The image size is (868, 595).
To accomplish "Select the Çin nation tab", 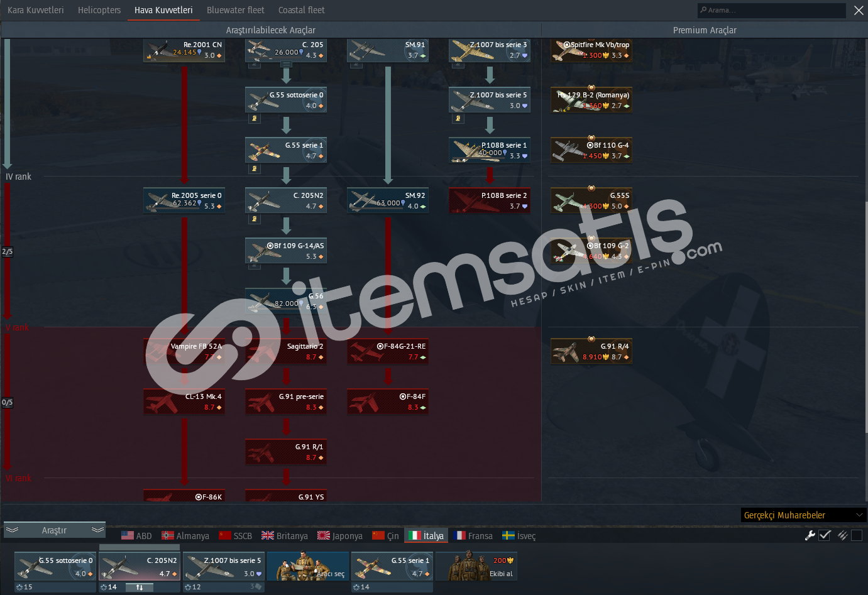I will pos(385,535).
